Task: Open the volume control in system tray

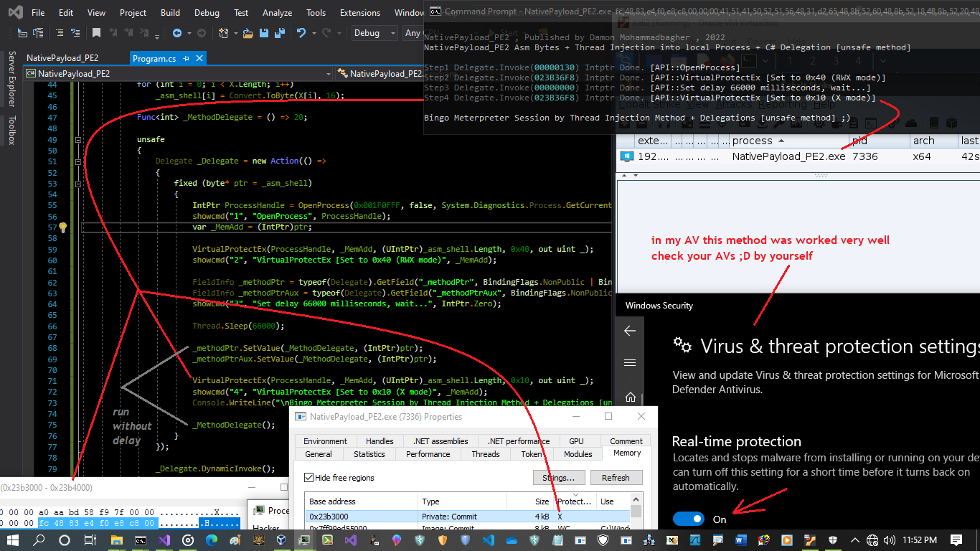Action: point(889,540)
